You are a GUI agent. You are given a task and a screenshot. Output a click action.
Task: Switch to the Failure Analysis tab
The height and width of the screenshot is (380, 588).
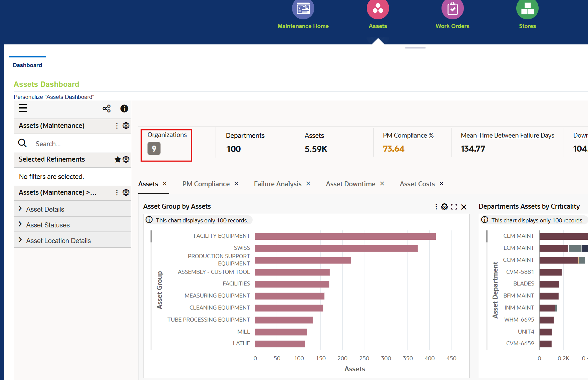click(278, 184)
